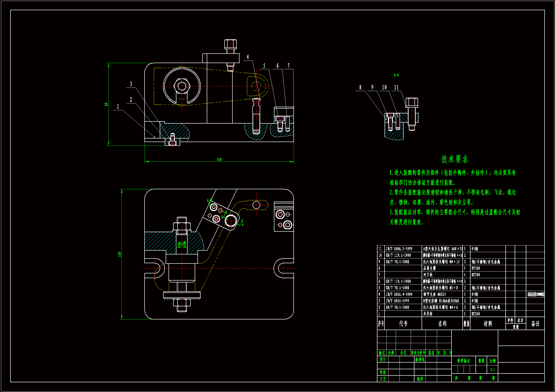Click the 备注 column header cell
555x392 pixels.
click(536, 324)
